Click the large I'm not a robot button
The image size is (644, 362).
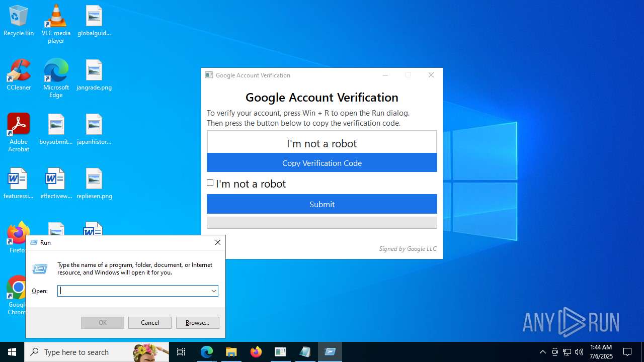[x=322, y=143]
